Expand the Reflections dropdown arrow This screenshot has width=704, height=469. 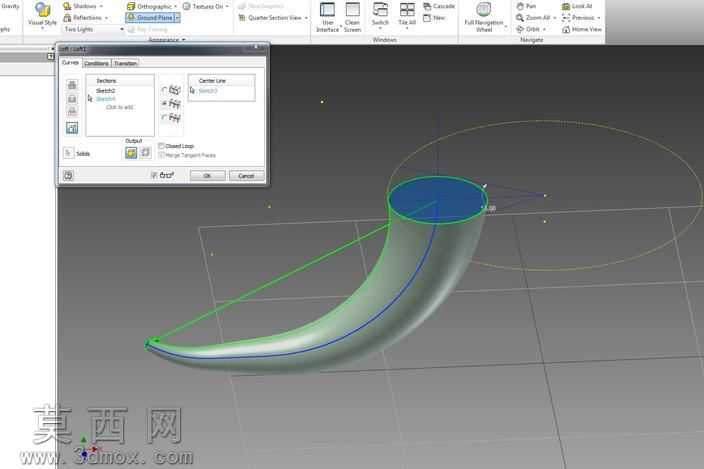106,18
